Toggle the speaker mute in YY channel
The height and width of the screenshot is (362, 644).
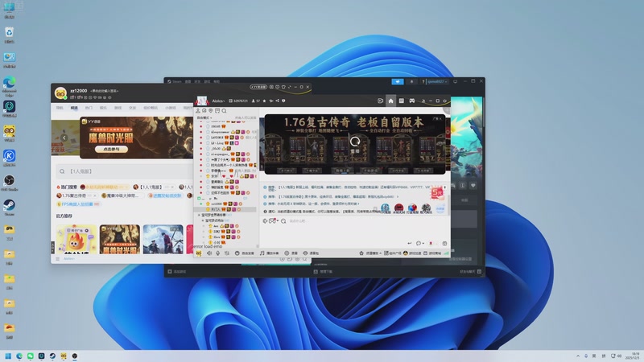(x=209, y=253)
